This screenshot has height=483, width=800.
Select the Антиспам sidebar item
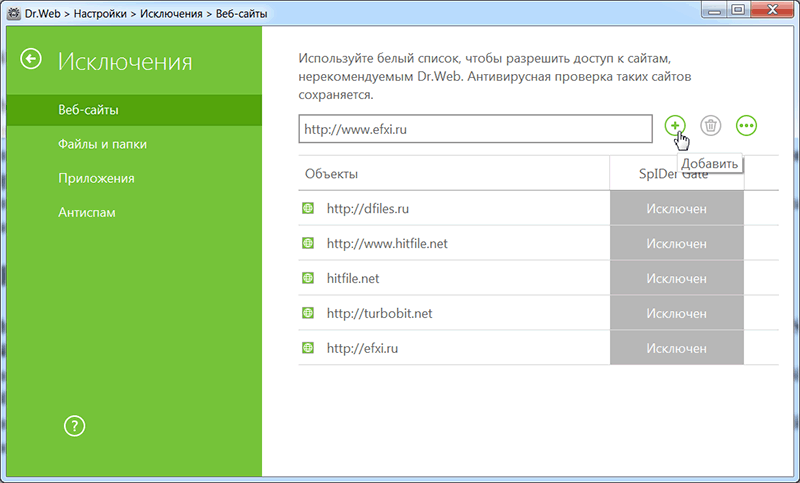[x=87, y=213]
